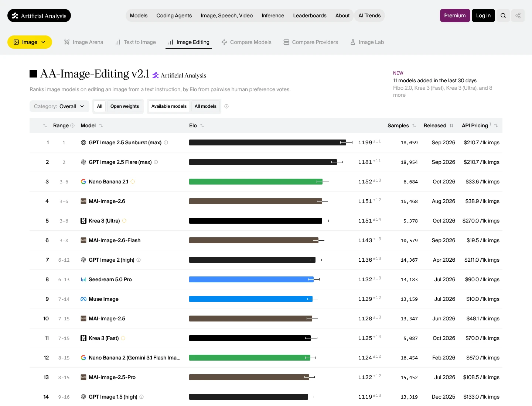Viewport: 532px width, 406px height.
Task: Click the Premium button
Action: 455,16
